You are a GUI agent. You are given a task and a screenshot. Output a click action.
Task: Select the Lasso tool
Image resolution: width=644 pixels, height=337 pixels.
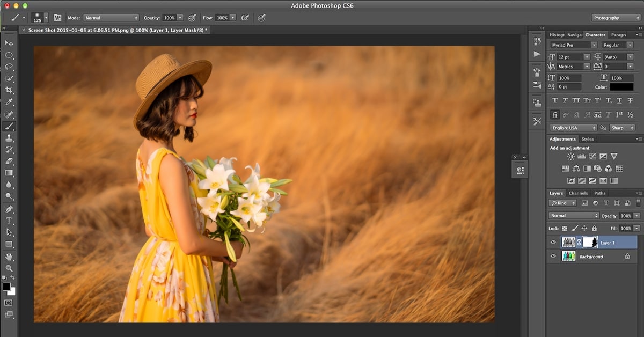click(9, 67)
